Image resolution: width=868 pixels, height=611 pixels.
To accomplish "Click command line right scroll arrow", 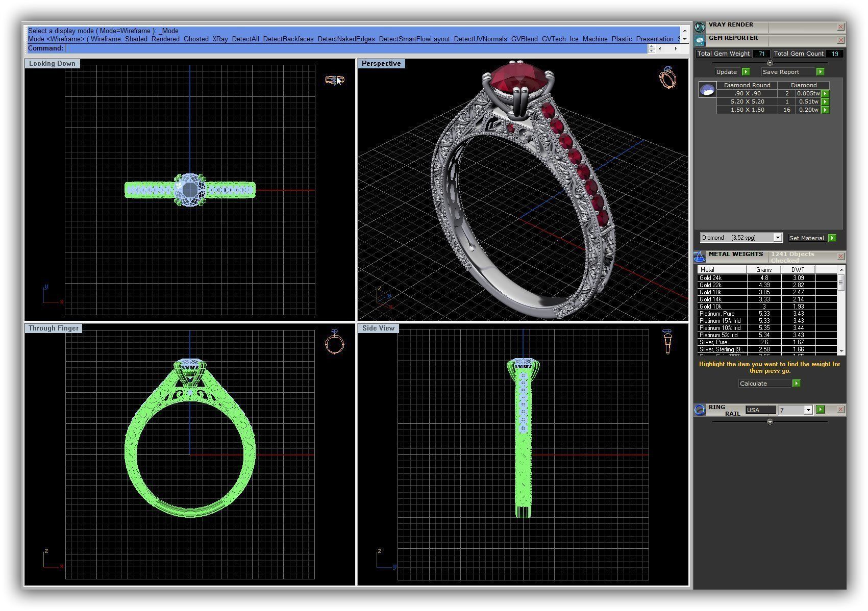I will click(x=676, y=48).
